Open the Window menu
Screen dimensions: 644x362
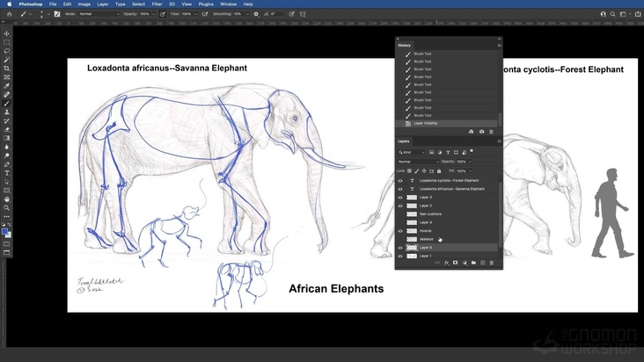[x=228, y=4]
